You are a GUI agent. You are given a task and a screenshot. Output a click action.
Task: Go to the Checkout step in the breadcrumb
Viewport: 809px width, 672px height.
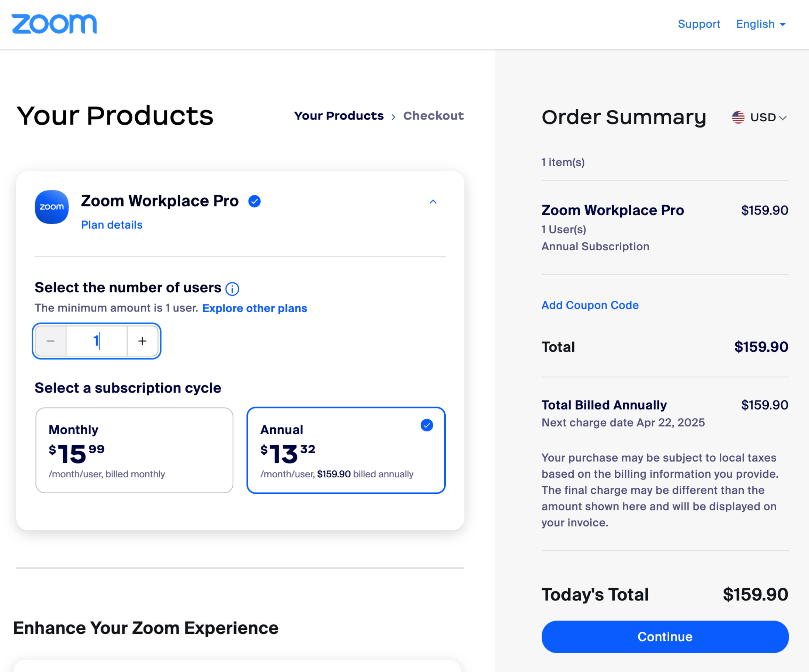click(434, 115)
